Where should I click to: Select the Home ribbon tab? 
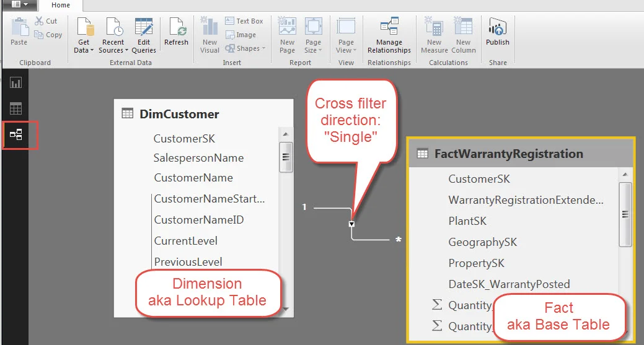pos(61,5)
